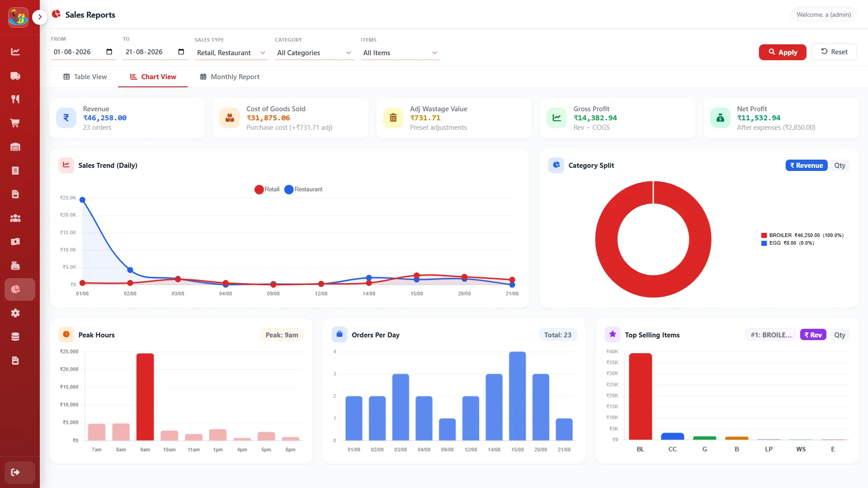Image resolution: width=868 pixels, height=488 pixels.
Task: Toggle Category Split to Revenue
Action: pos(806,166)
